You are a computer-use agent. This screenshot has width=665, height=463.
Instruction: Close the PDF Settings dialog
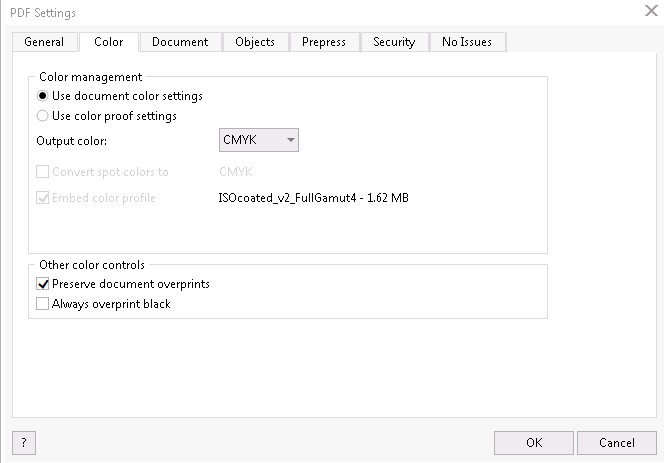coord(651,11)
